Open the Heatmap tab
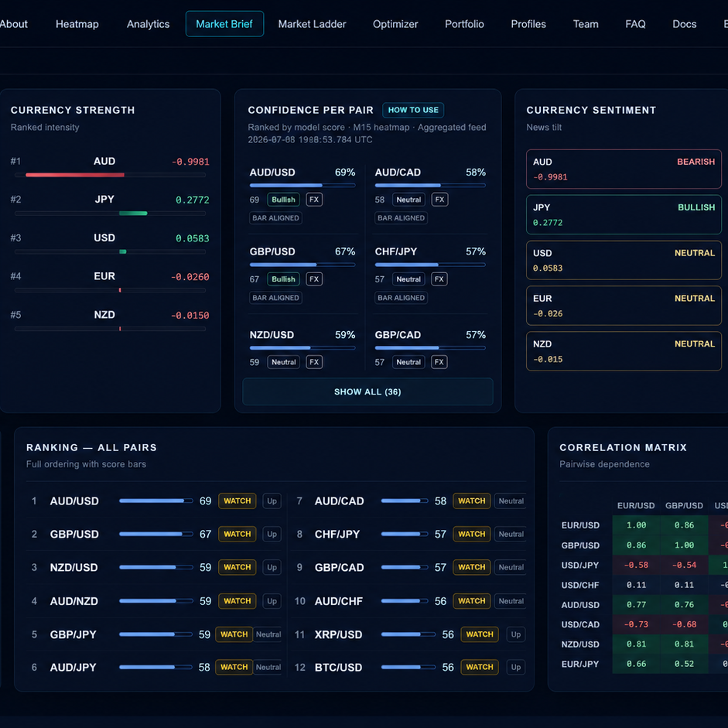Image resolution: width=728 pixels, height=728 pixels. pos(77,24)
